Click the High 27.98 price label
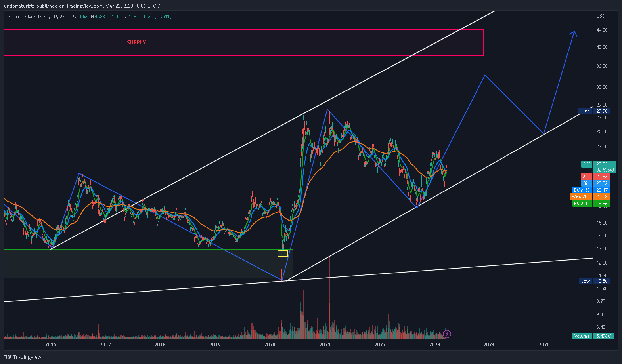 point(594,111)
